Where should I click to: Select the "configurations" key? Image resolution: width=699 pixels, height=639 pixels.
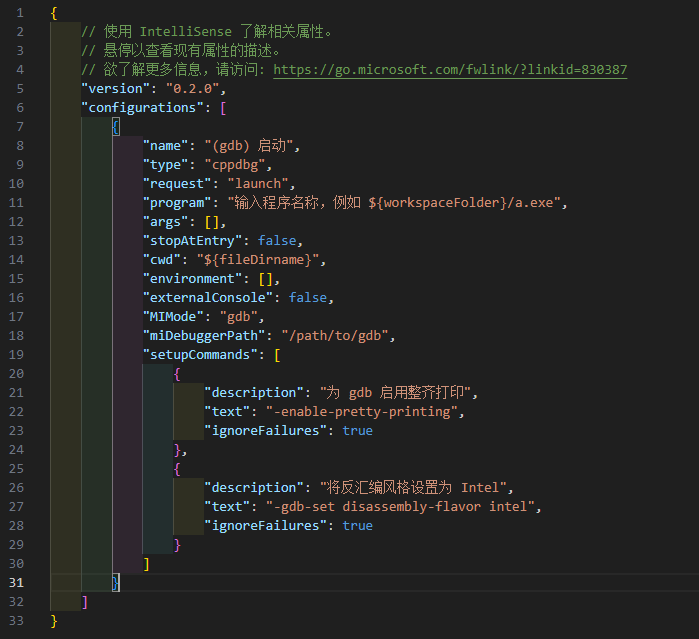[142, 108]
